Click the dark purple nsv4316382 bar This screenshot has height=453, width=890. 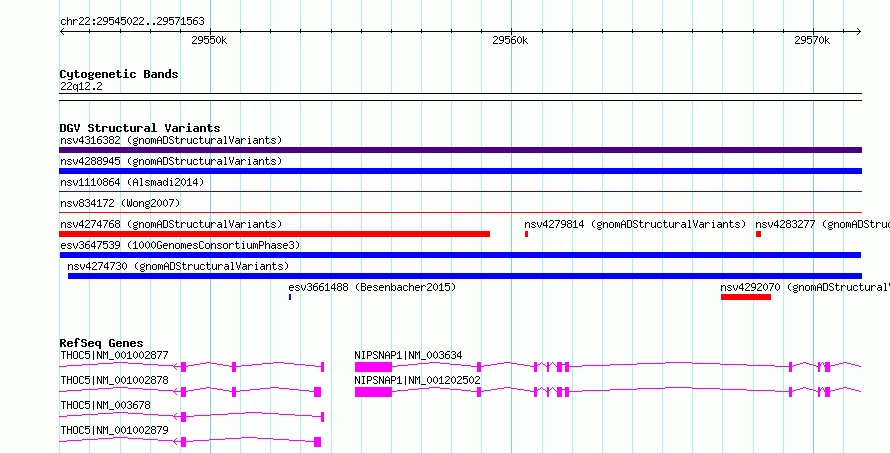point(460,150)
